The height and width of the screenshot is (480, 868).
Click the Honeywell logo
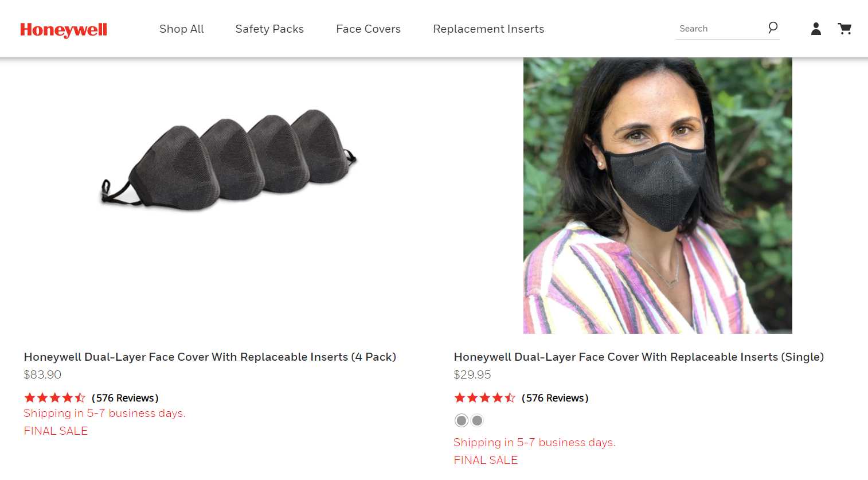[x=64, y=30]
